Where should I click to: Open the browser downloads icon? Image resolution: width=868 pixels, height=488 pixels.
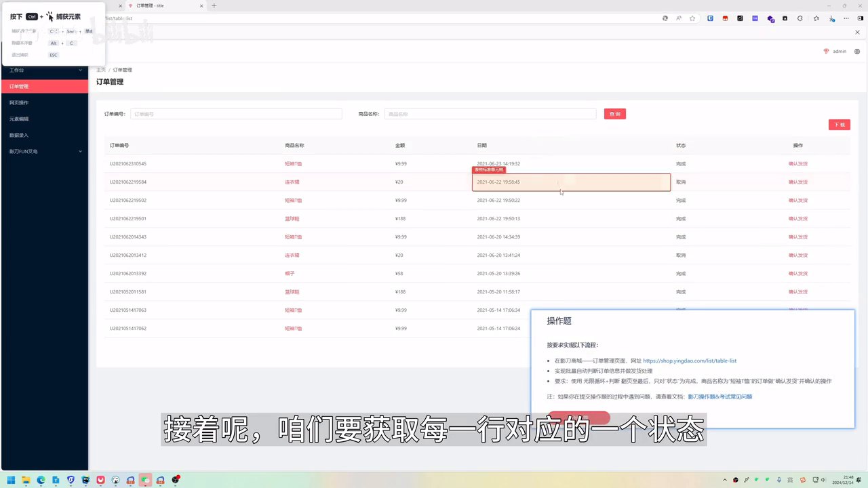(831, 18)
